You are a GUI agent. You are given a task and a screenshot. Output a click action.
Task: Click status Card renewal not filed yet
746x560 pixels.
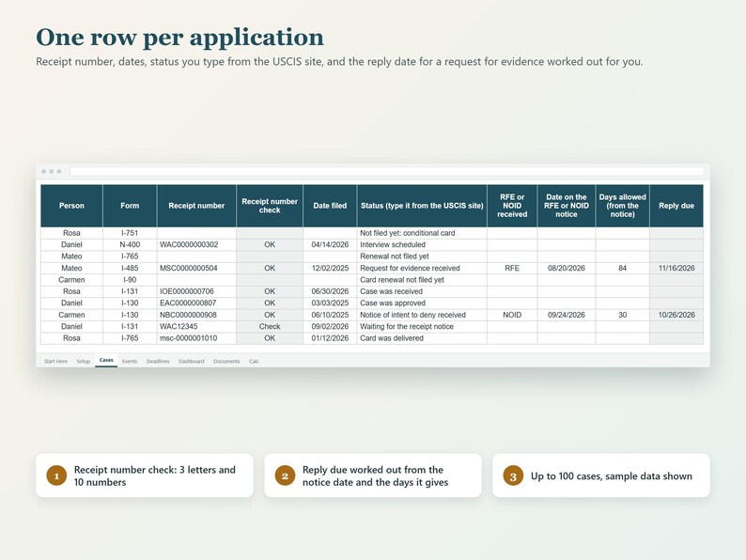[422, 280]
